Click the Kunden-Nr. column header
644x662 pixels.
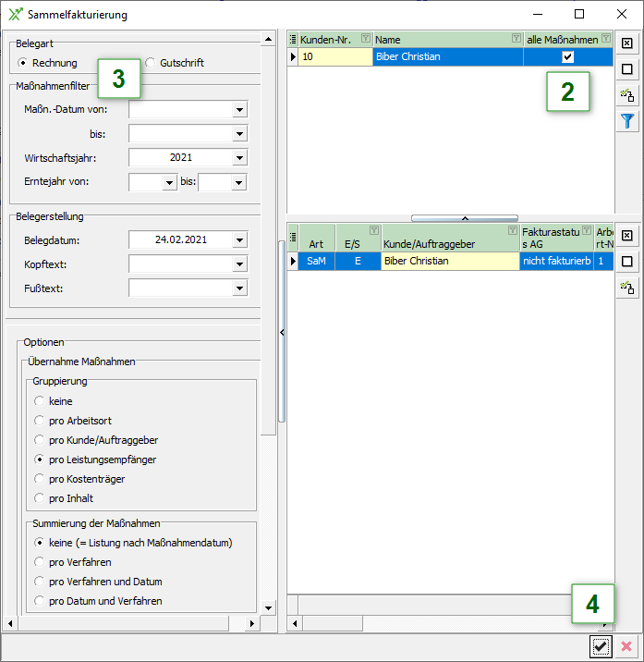[326, 39]
